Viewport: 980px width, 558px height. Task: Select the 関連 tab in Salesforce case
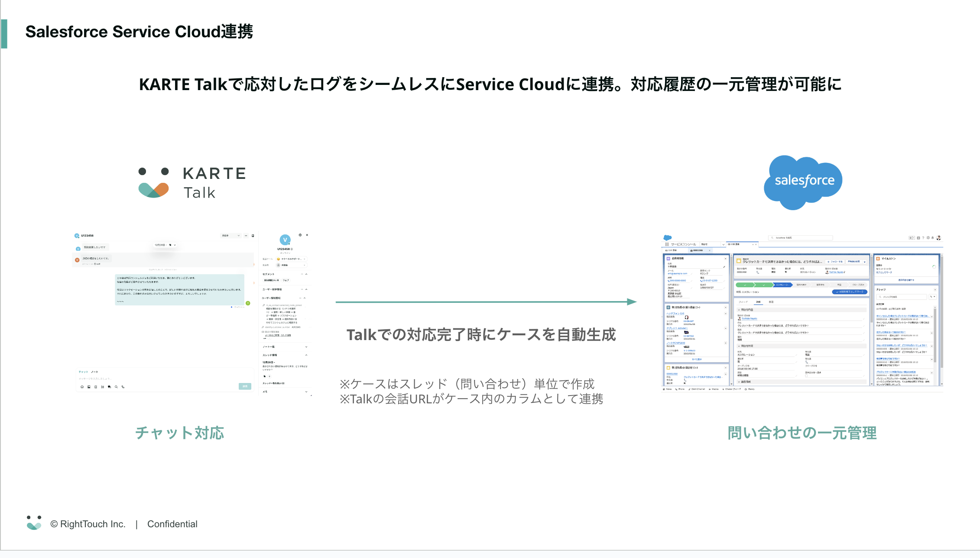coord(771,302)
